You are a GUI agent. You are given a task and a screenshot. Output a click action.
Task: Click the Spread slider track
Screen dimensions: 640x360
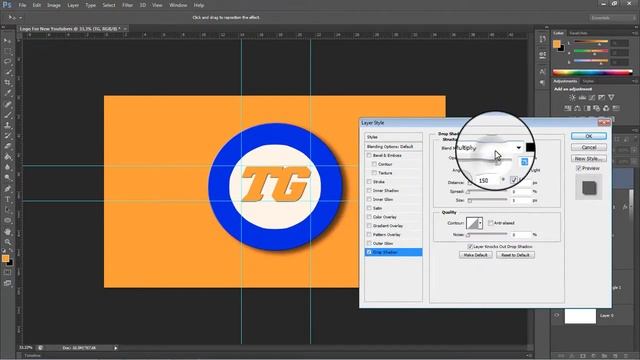pos(487,191)
